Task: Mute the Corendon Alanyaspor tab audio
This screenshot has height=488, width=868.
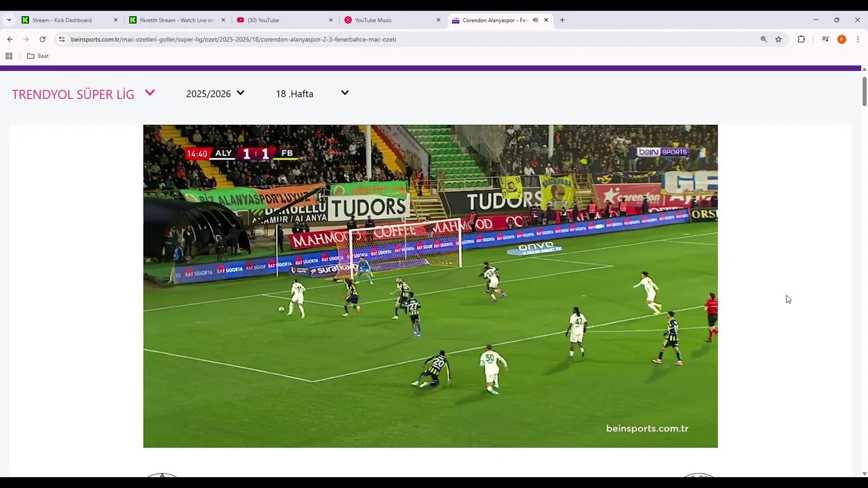Action: (x=535, y=20)
